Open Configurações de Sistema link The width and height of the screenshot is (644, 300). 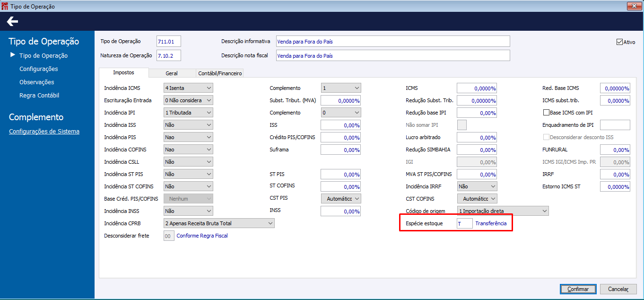44,132
